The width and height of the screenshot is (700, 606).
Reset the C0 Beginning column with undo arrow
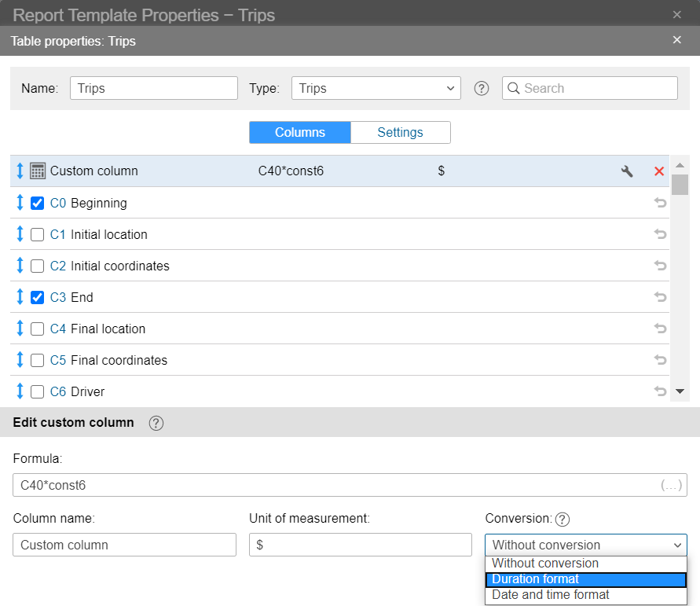pos(660,203)
